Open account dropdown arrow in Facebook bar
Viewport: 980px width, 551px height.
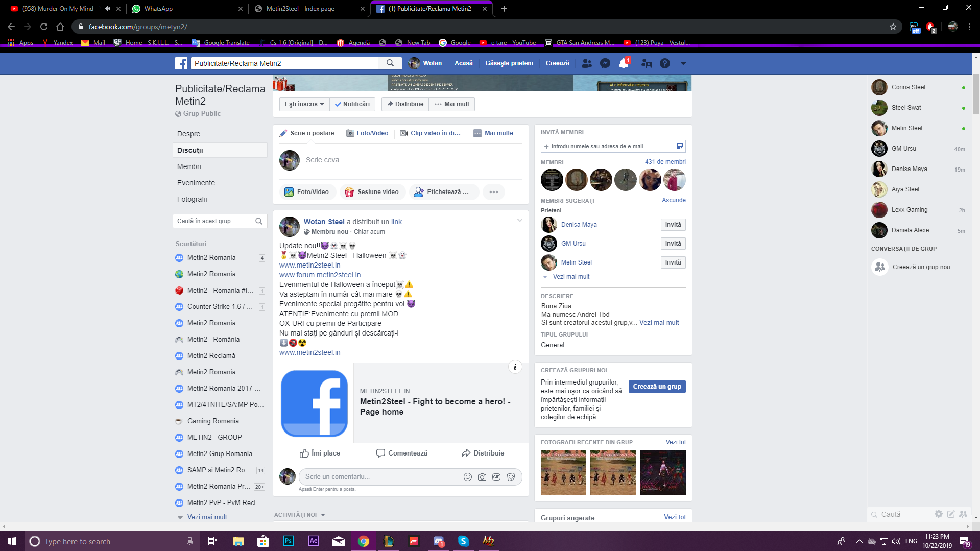(x=683, y=63)
